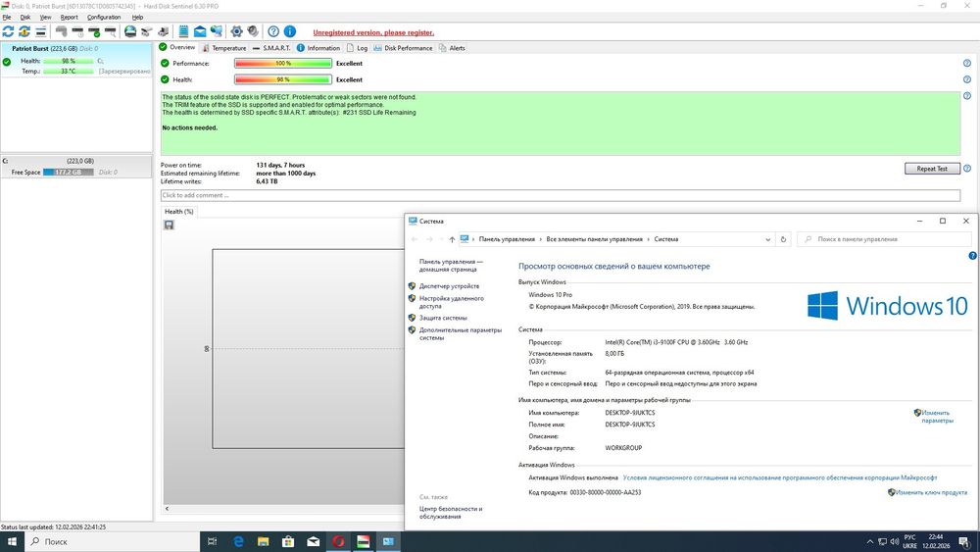Click the Unregistered version, please register link
This screenshot has height=552, width=980.
[373, 32]
